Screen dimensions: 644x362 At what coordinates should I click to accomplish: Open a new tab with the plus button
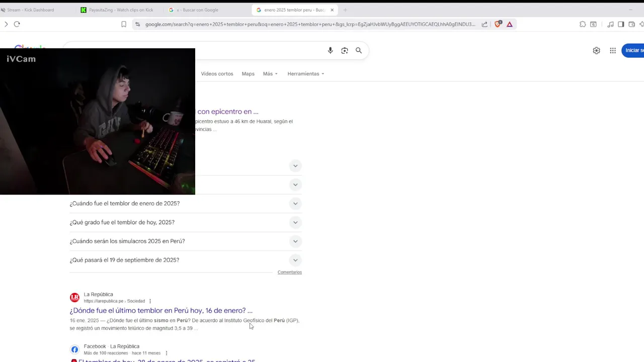tap(345, 10)
